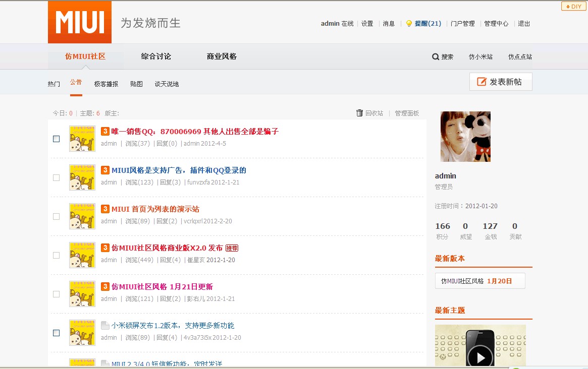This screenshot has width=588, height=369.
Task: Open post MIUI风格是支持广告,插件和QQ登录的
Action: click(x=179, y=170)
